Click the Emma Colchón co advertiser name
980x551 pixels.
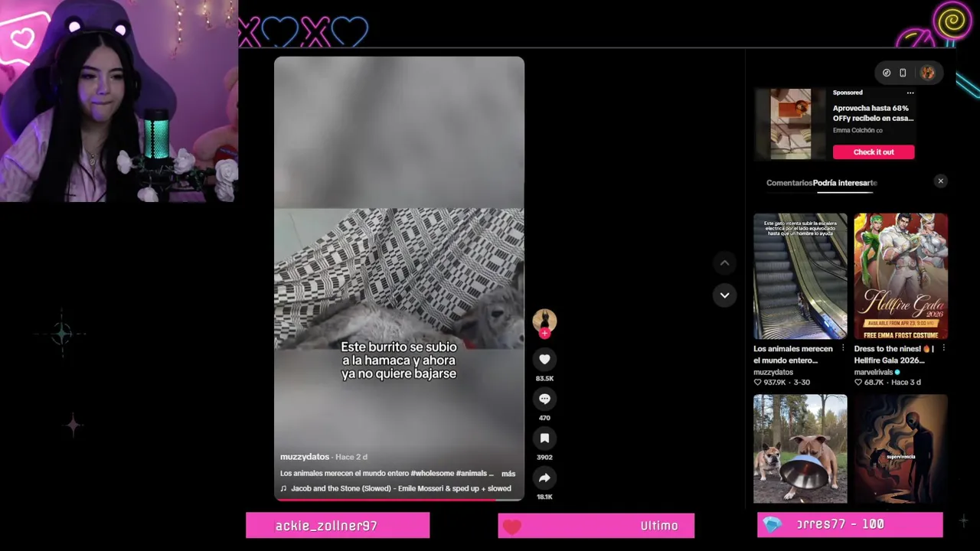(857, 130)
